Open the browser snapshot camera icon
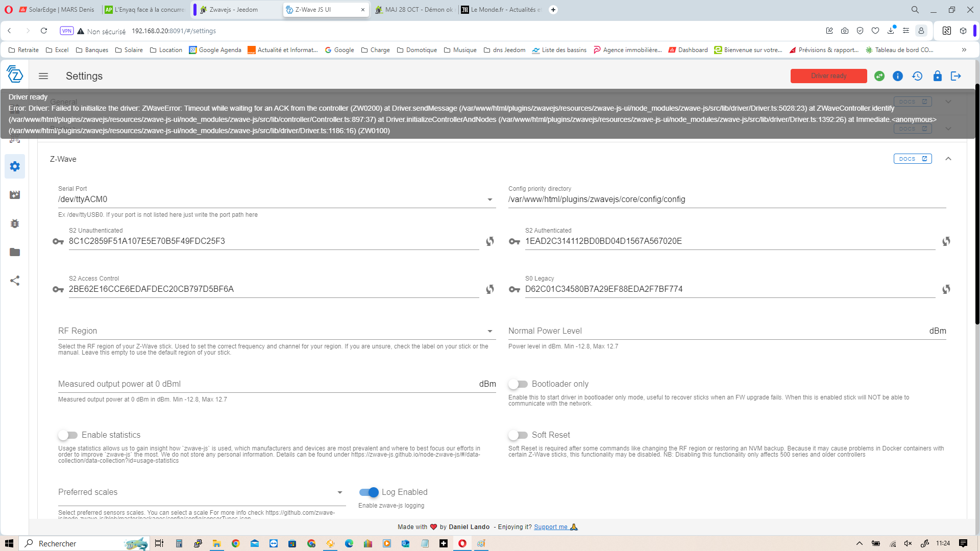Viewport: 980px width, 551px height. 845,31
